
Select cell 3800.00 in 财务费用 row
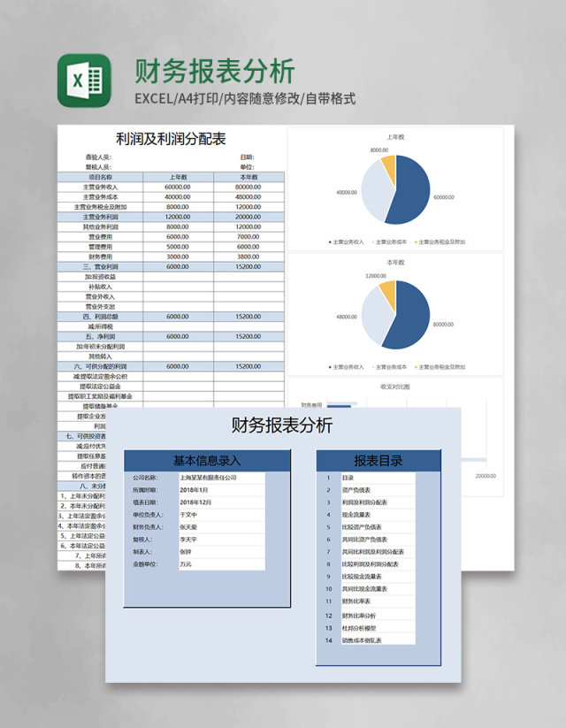pyautogui.click(x=249, y=257)
